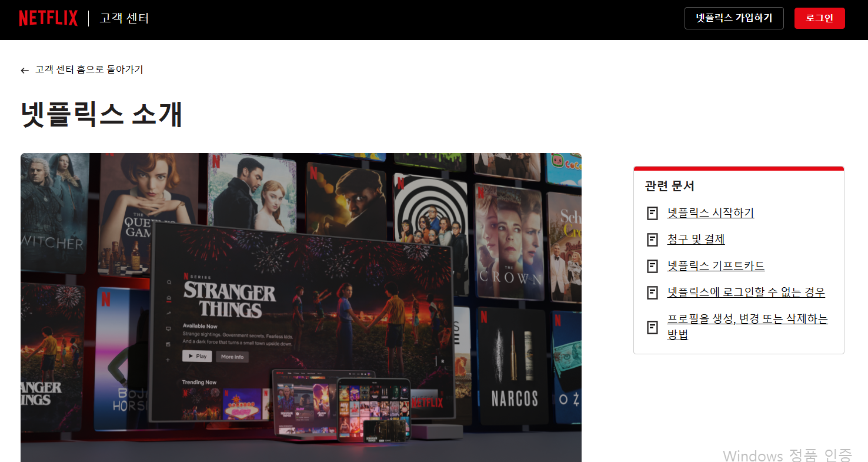Click document icon beside 넷플릭스 기프트카드
This screenshot has width=868, height=462.
(652, 266)
